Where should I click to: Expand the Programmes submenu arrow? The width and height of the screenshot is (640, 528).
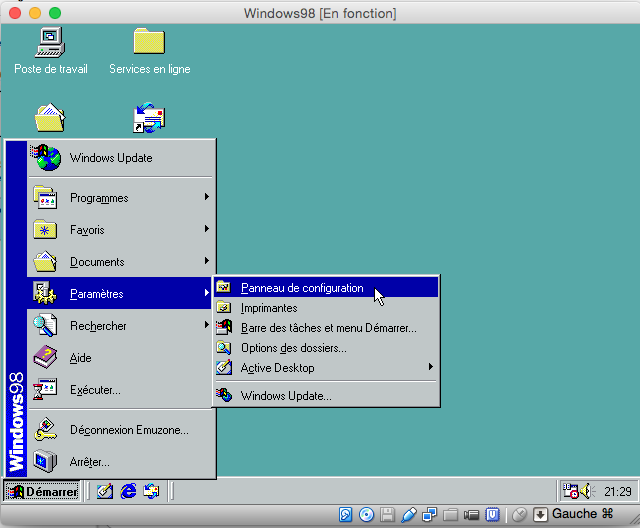point(207,197)
